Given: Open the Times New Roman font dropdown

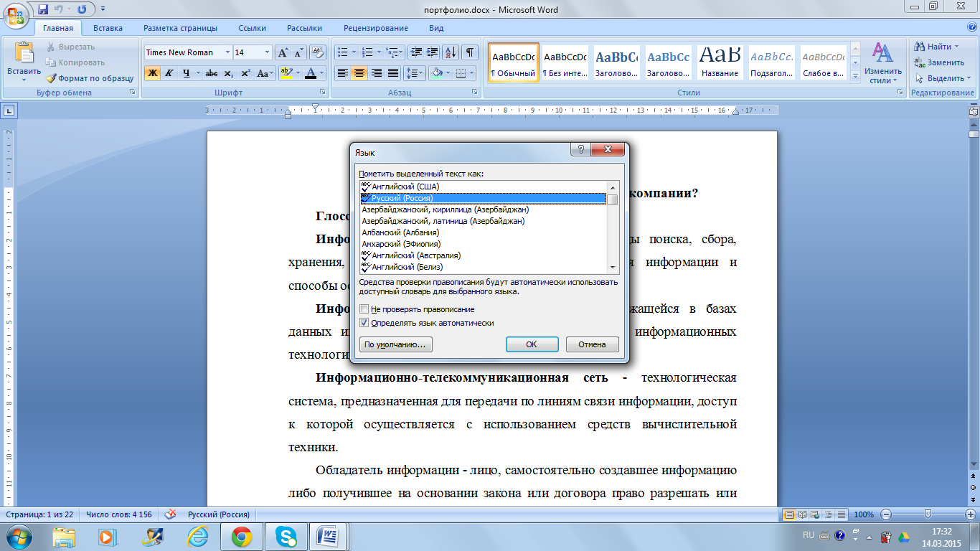Looking at the screenshot, I should 227,52.
